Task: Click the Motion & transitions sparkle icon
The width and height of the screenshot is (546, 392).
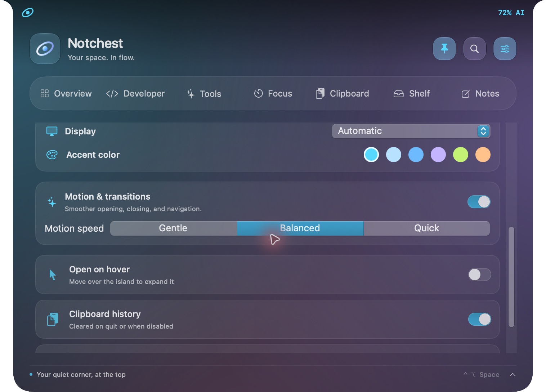Action: (52, 202)
